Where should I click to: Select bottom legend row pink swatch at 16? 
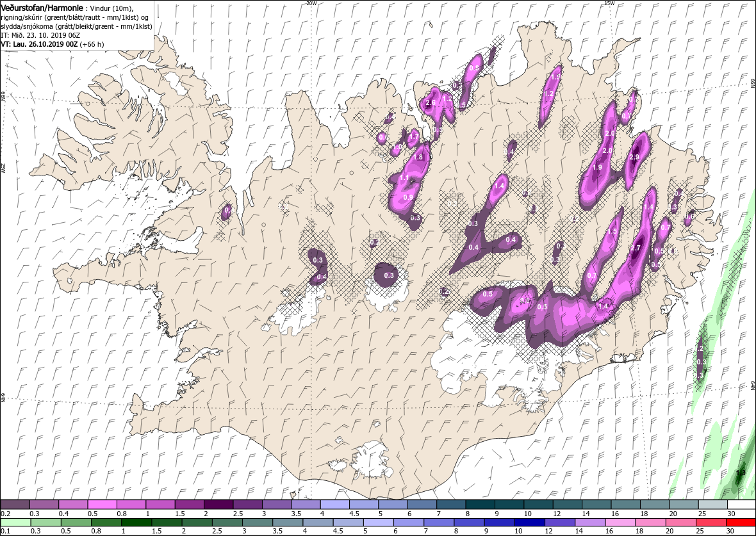coord(620,523)
